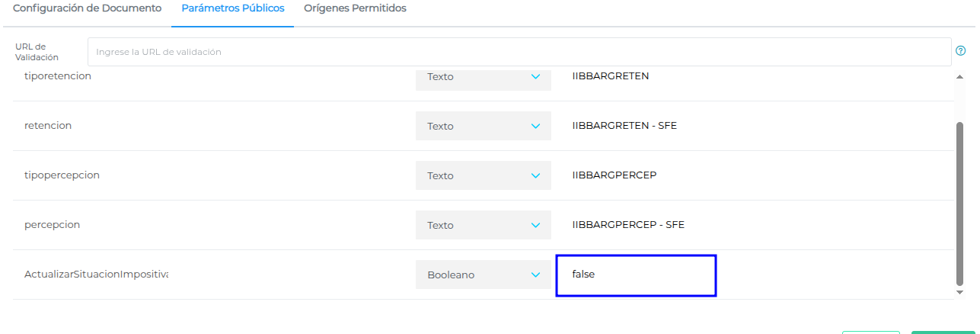Click the tipopercepcion parameter name

coord(62,175)
